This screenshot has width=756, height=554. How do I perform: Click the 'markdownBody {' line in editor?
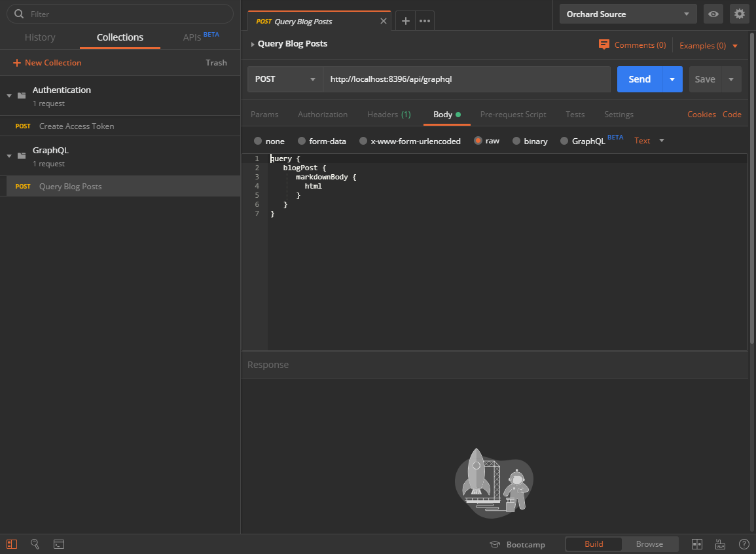coord(326,177)
